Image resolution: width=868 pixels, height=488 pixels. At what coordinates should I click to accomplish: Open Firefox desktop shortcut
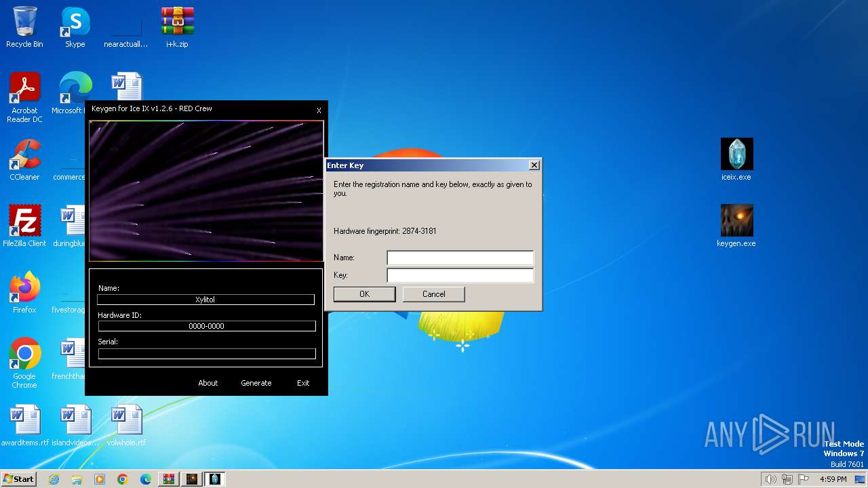click(24, 292)
